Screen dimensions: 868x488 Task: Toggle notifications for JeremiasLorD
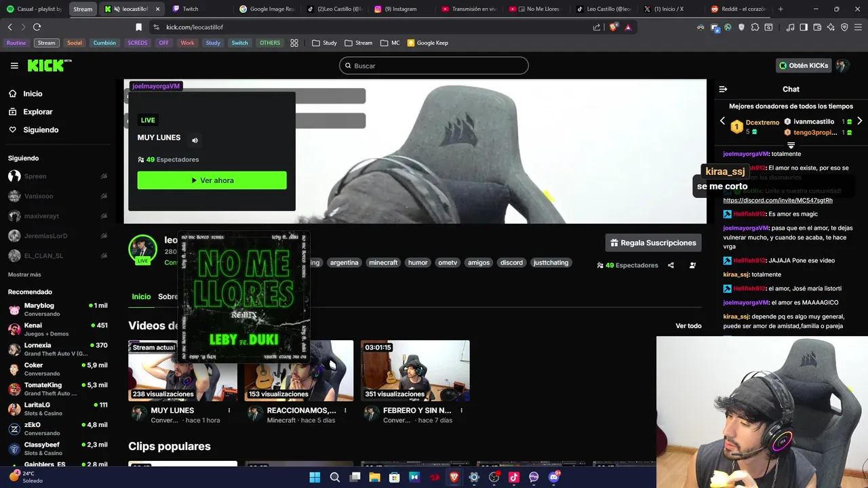click(104, 236)
